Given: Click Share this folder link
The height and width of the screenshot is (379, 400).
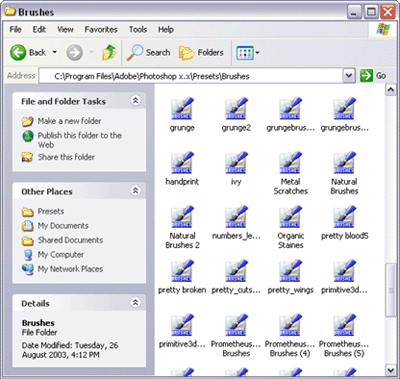Looking at the screenshot, I should 66,157.
